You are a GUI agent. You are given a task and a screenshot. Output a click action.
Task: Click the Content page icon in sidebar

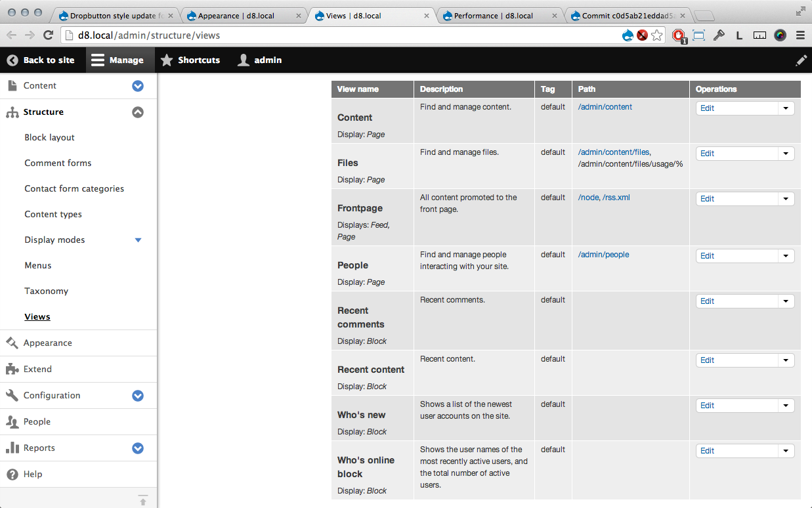12,85
